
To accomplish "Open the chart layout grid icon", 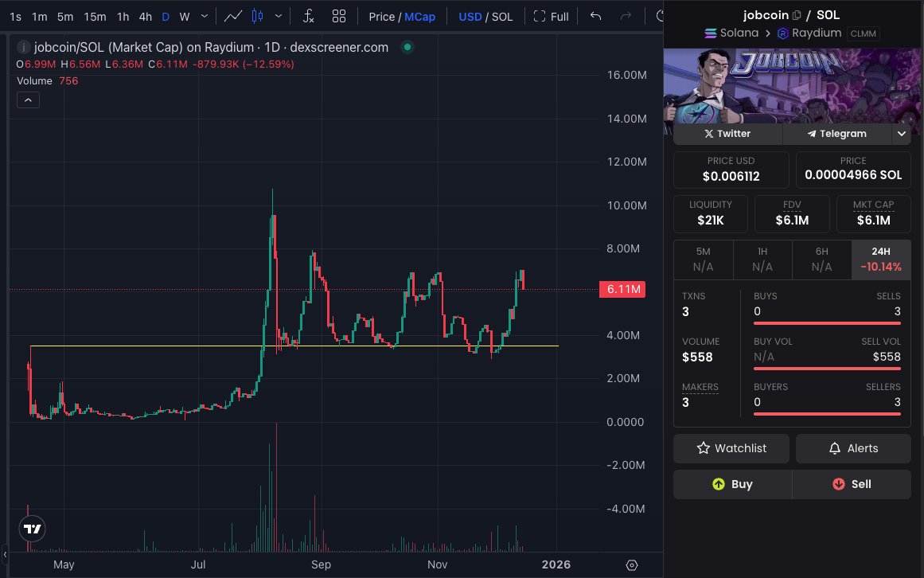I will click(339, 17).
